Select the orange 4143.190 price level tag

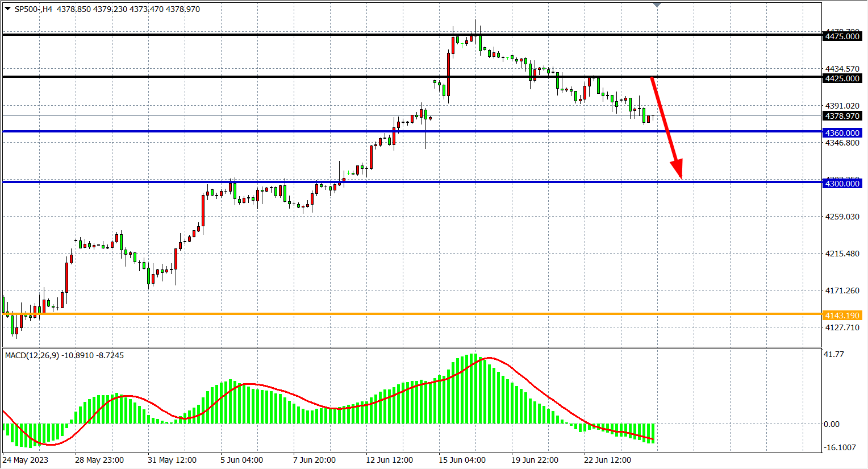(842, 316)
